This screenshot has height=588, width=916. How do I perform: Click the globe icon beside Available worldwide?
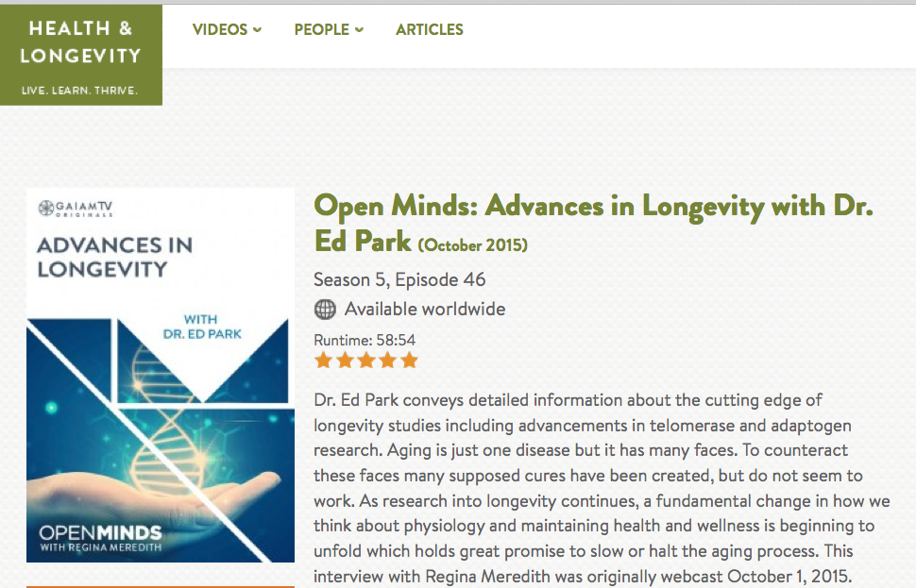pyautogui.click(x=325, y=310)
